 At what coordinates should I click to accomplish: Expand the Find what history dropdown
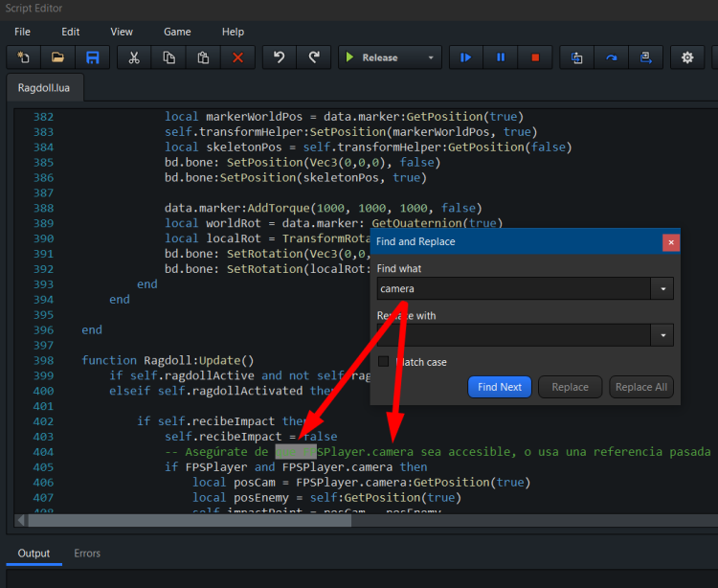pos(662,288)
